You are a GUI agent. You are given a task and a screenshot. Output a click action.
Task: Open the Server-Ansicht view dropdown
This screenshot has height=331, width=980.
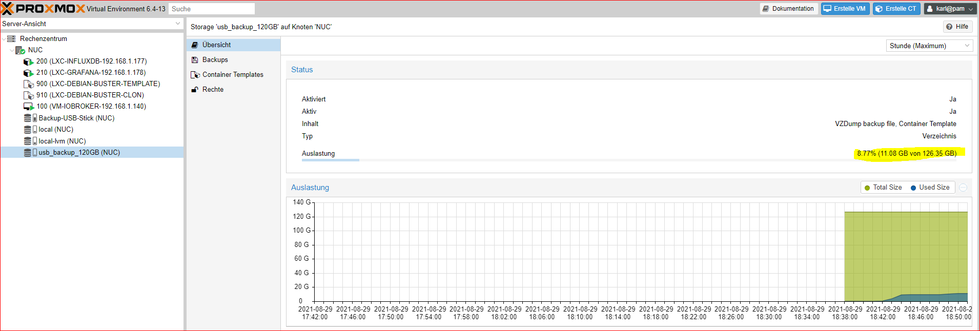pyautogui.click(x=178, y=24)
